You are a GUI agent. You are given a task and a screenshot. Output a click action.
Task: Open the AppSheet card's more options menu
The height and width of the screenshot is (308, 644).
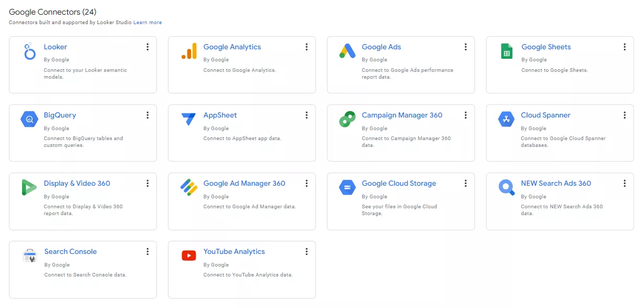click(307, 115)
